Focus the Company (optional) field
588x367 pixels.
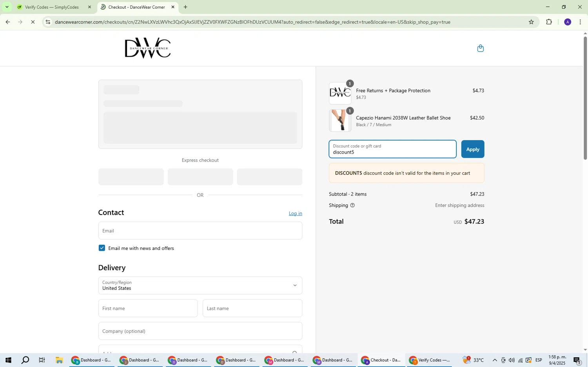[x=200, y=331]
